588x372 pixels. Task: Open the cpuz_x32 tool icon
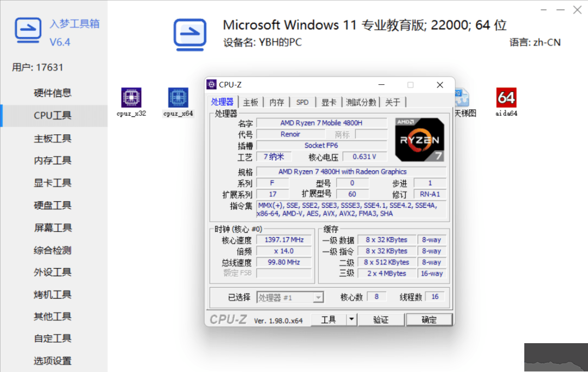tap(131, 98)
